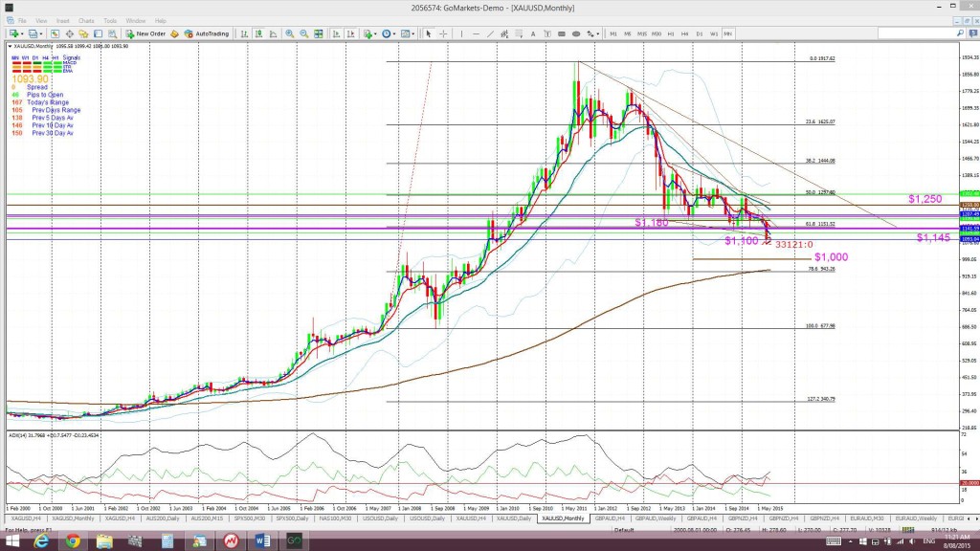Click the taskbar clock showing 11:21 AM
The height and width of the screenshot is (551, 980).
[x=957, y=541]
